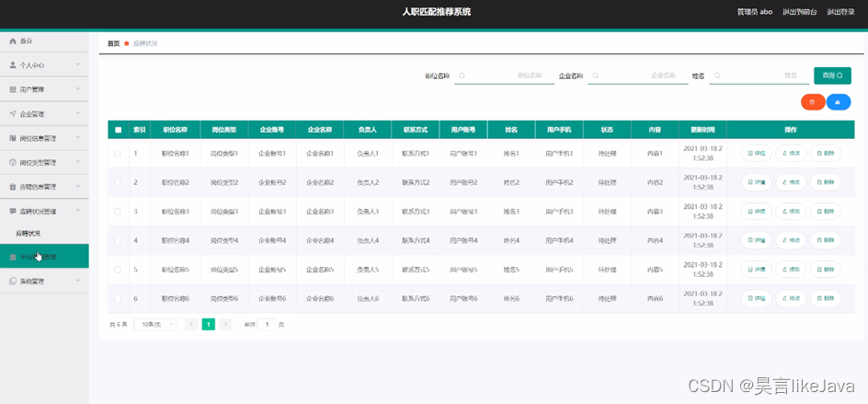This screenshot has height=404, width=868.
Task: Click 退出到前台 in the top bar
Action: pyautogui.click(x=799, y=12)
